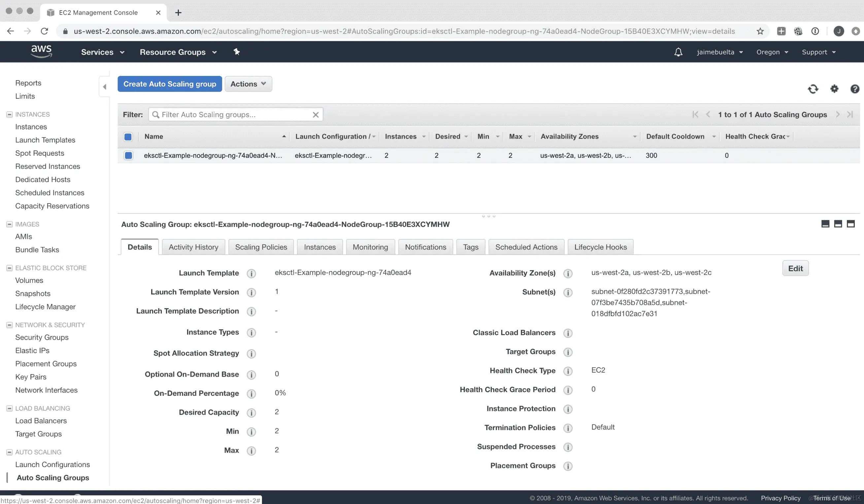The image size is (864, 504).
Task: Uncheck the eksctl-Example-nodegroup row checkbox
Action: tap(129, 155)
